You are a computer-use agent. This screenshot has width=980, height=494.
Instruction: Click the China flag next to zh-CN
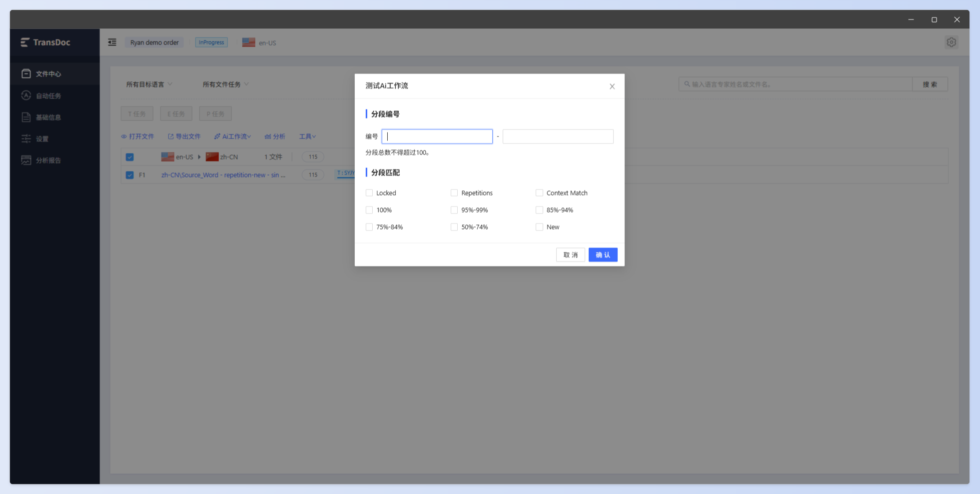(212, 157)
